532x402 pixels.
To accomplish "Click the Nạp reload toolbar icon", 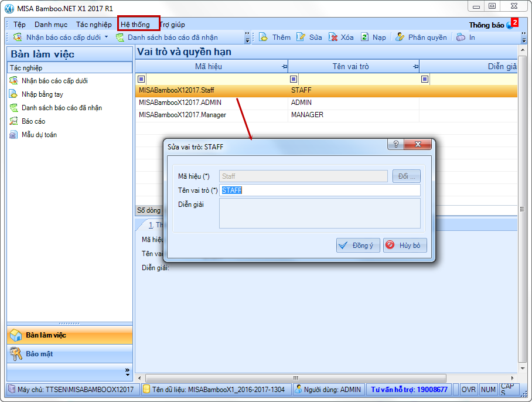I will pos(364,37).
